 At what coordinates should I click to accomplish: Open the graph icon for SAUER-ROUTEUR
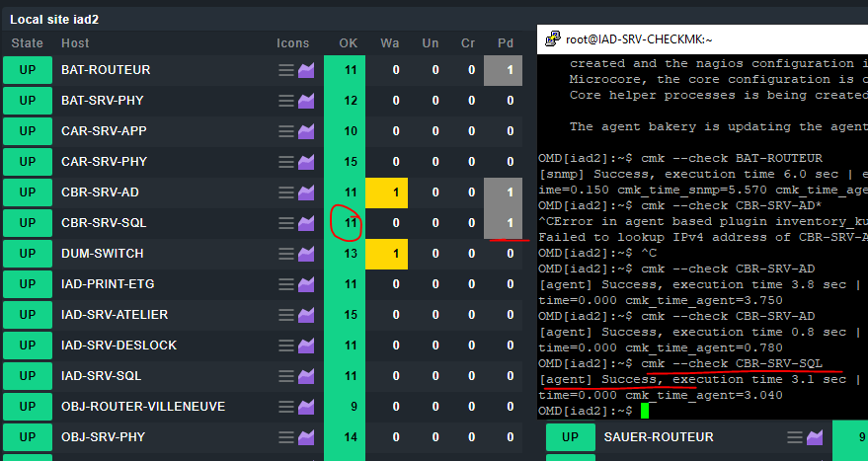click(816, 437)
